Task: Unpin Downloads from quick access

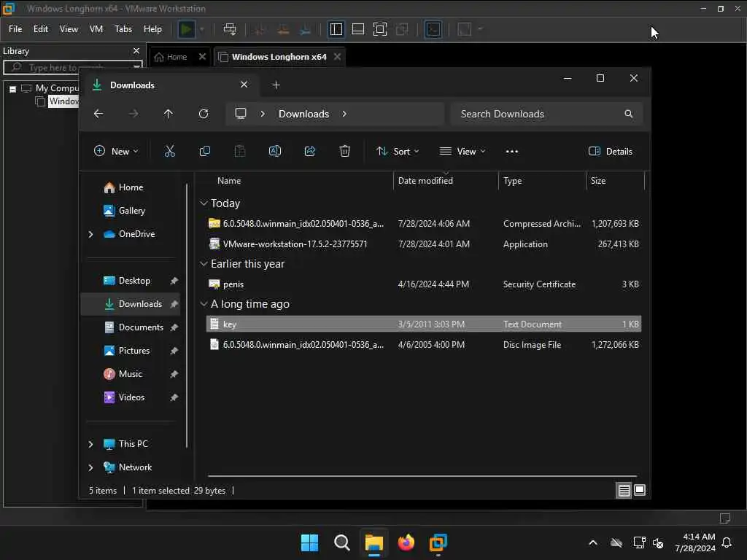Action: (x=174, y=304)
